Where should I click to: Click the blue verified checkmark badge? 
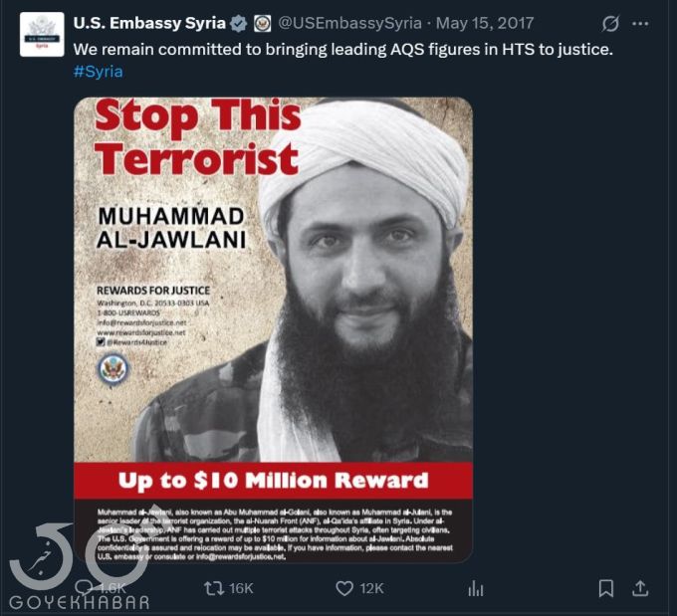238,24
